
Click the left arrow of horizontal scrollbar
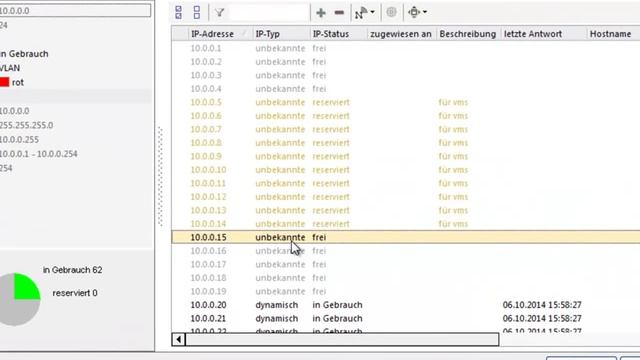coord(178,339)
